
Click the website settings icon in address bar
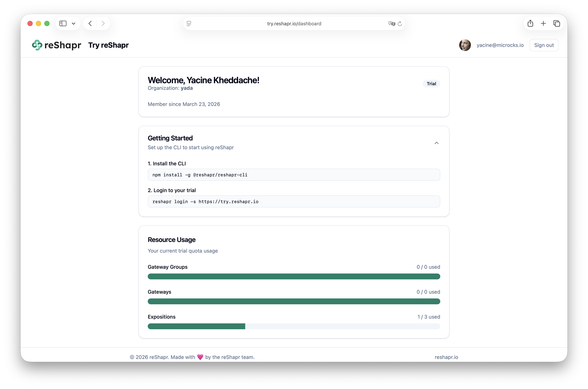point(189,23)
